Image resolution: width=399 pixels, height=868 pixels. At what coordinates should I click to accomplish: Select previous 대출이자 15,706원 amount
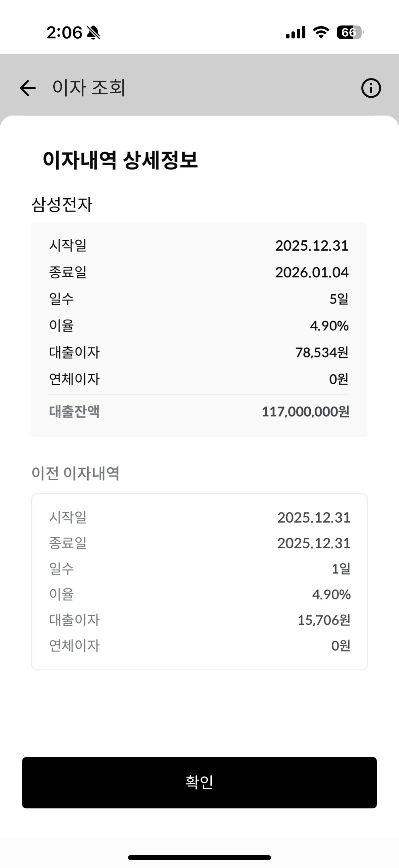point(324,620)
